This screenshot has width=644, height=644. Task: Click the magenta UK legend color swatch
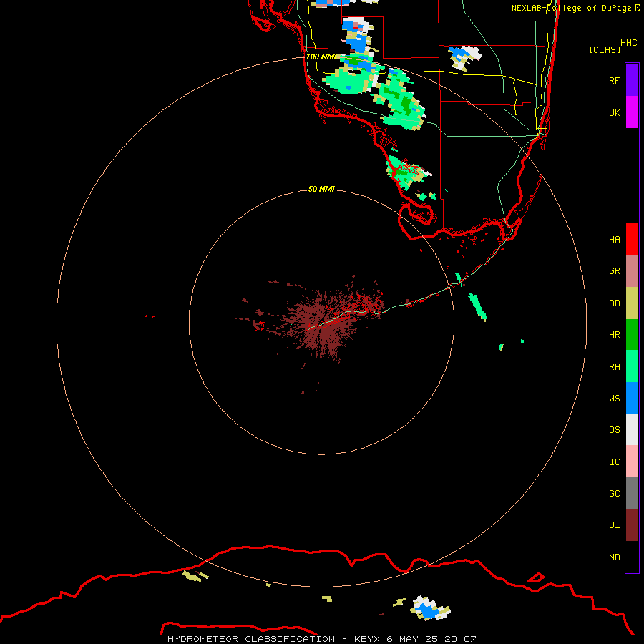click(x=632, y=112)
